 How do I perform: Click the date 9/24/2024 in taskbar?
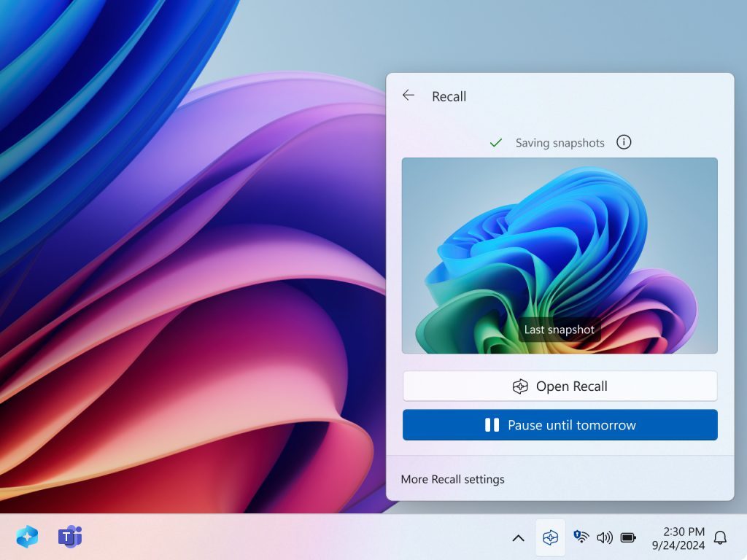678,545
